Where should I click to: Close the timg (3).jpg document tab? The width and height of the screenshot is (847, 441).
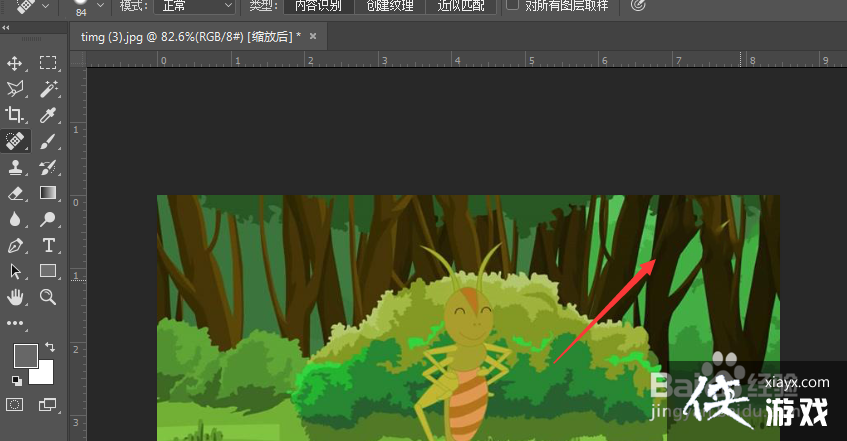click(313, 36)
